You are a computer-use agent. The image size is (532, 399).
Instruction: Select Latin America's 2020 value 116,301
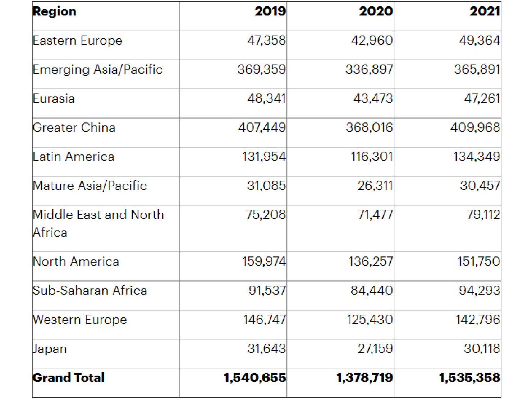point(372,157)
